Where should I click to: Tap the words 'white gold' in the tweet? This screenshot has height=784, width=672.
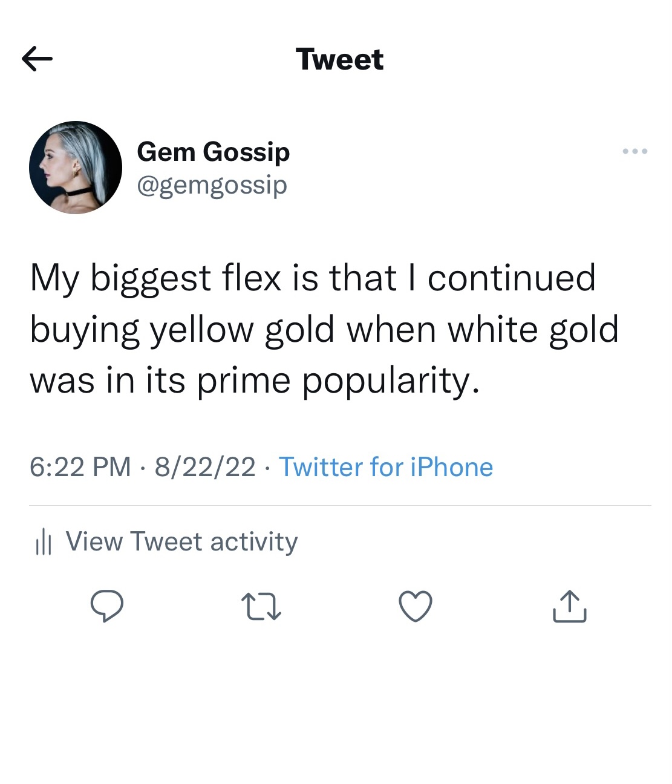[532, 330]
